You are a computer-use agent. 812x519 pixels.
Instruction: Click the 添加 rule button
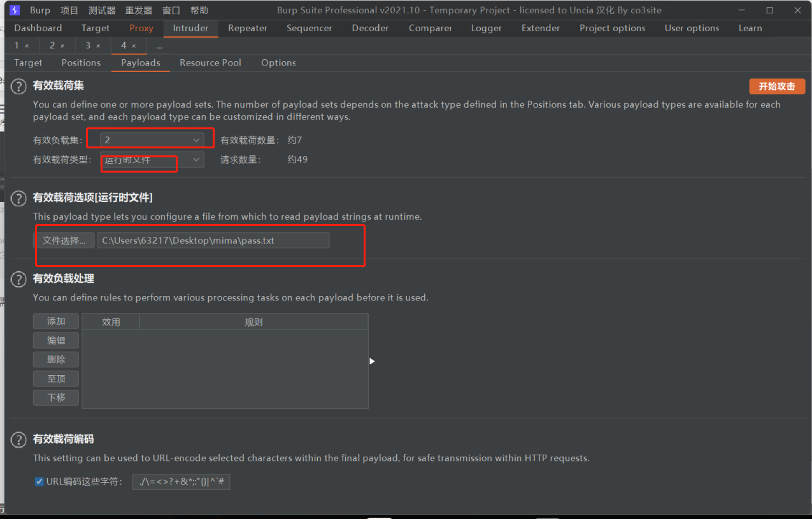(x=56, y=321)
